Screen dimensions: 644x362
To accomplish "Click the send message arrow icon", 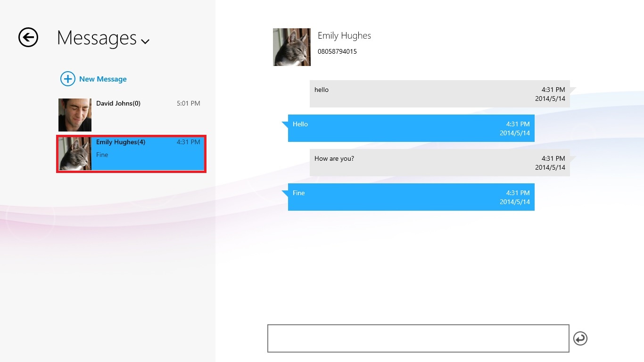I will point(580,338).
